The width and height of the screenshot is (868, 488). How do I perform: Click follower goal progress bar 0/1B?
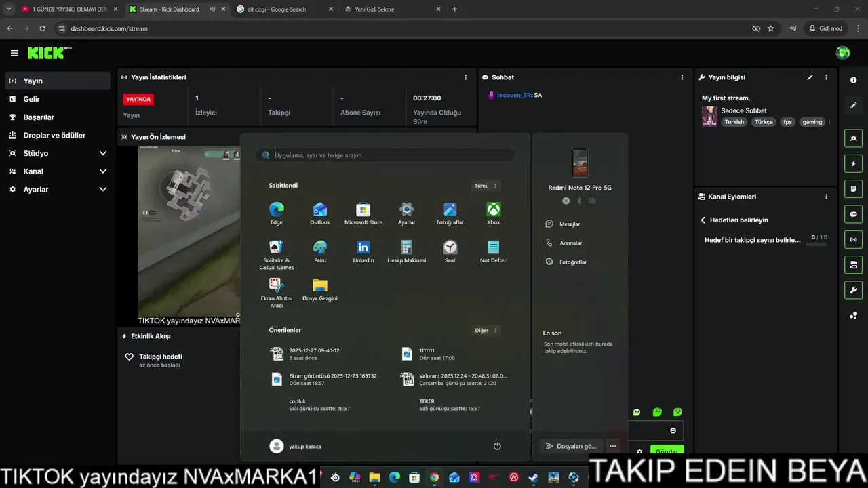click(816, 243)
